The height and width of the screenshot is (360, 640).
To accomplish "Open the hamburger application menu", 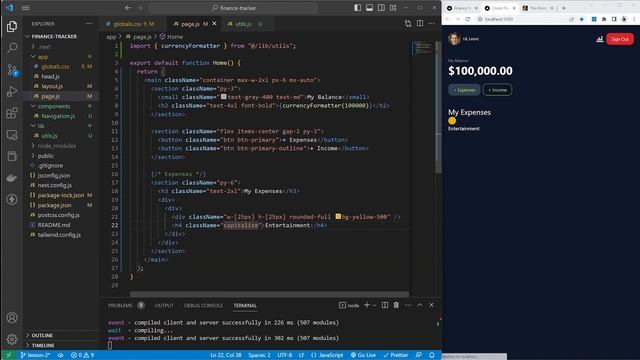I will pyautogui.click(x=25, y=8).
